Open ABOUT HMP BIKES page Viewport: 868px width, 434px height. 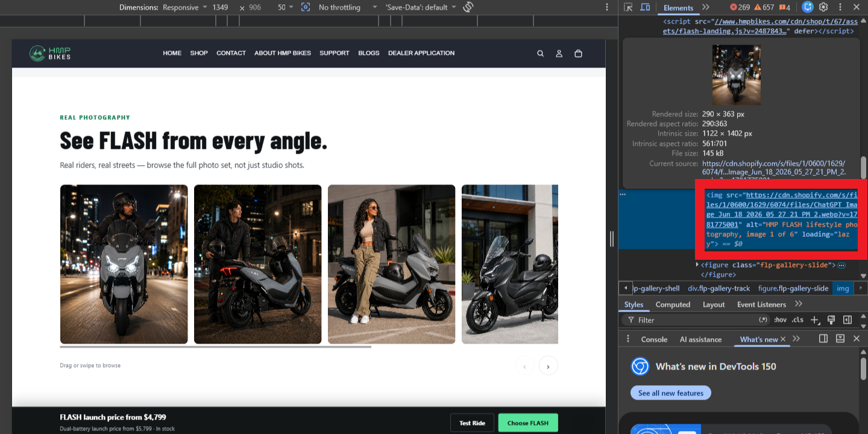click(x=283, y=53)
